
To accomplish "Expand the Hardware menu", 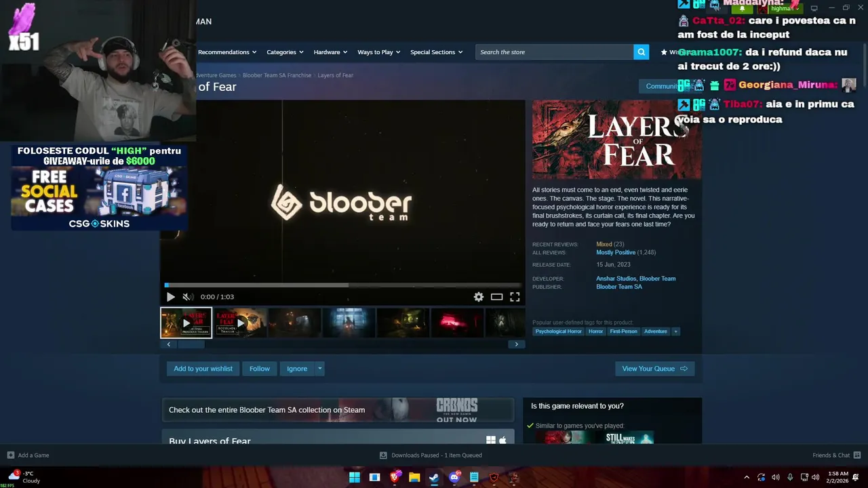I will (x=330, y=52).
